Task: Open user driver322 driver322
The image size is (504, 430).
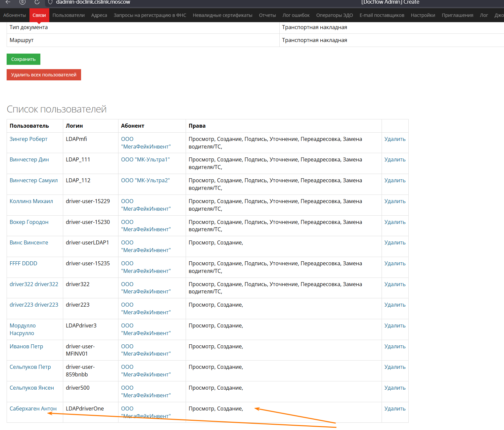Action: point(34,284)
